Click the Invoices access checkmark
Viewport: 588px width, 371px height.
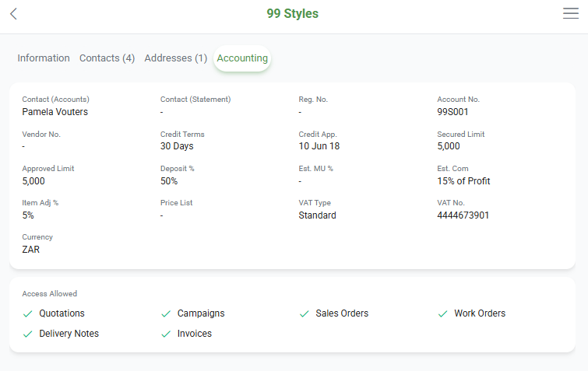166,334
